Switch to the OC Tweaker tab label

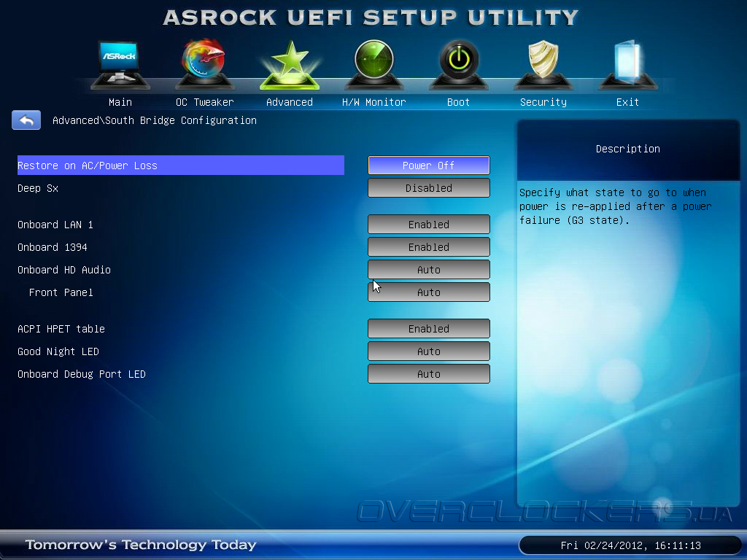(204, 102)
